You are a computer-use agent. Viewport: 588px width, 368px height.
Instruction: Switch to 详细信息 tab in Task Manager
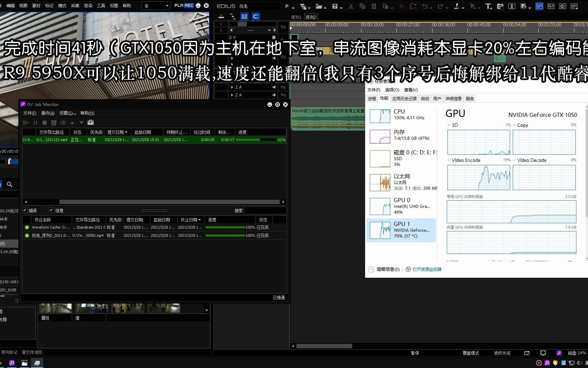click(x=453, y=99)
